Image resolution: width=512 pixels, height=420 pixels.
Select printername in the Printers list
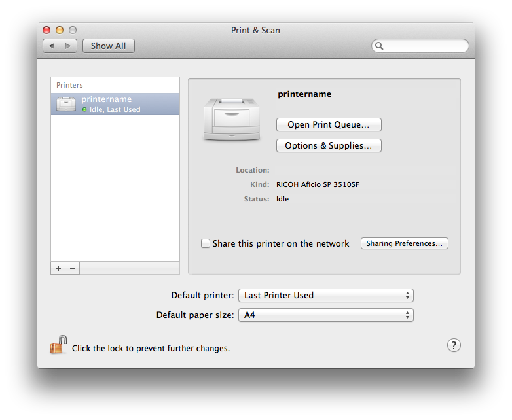(x=115, y=104)
